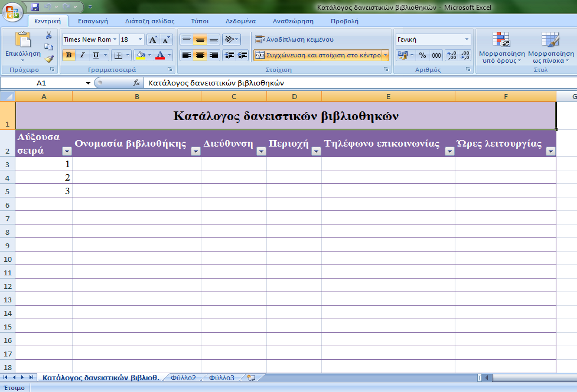Image resolution: width=577 pixels, height=392 pixels.
Task: Select column B header
Action: 137,96
